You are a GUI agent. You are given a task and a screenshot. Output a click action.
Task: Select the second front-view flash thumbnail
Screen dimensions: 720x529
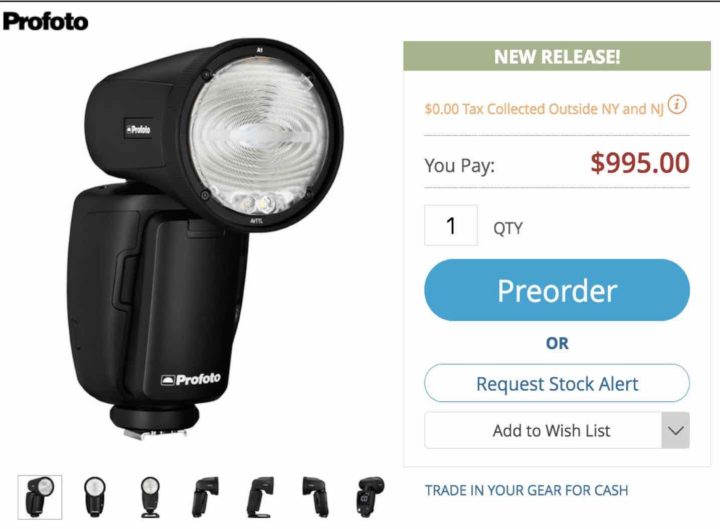95,497
